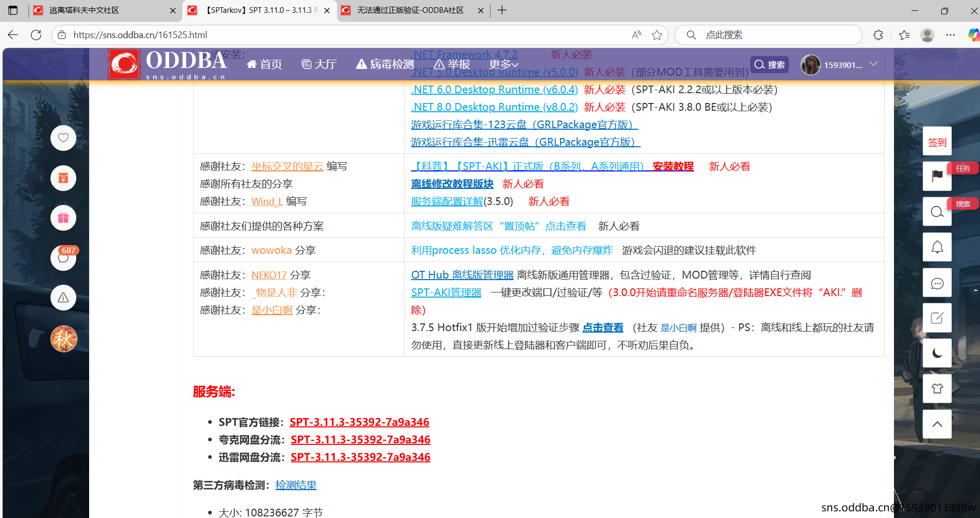The height and width of the screenshot is (518, 980).
Task: Open 游戏运行库合集-123云盘 link
Action: 525,125
